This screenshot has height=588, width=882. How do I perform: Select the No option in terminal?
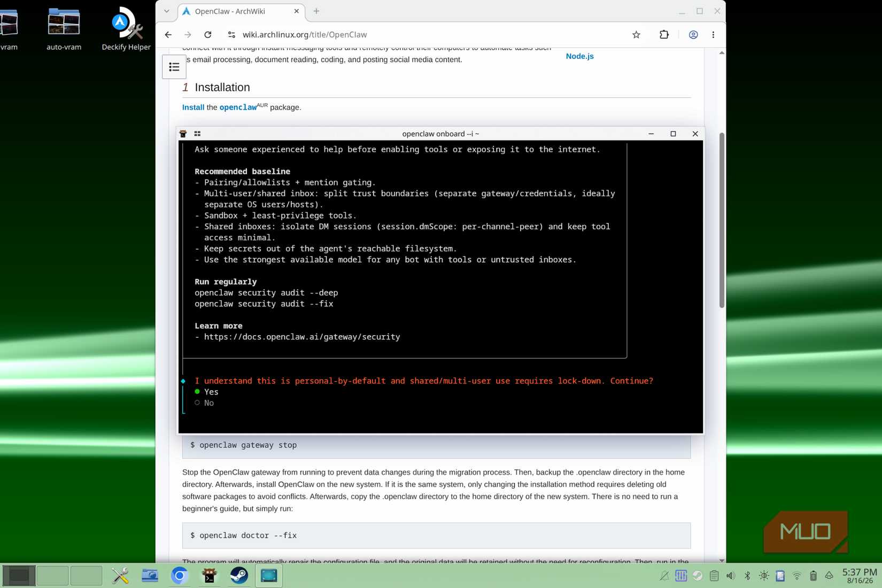pos(204,403)
